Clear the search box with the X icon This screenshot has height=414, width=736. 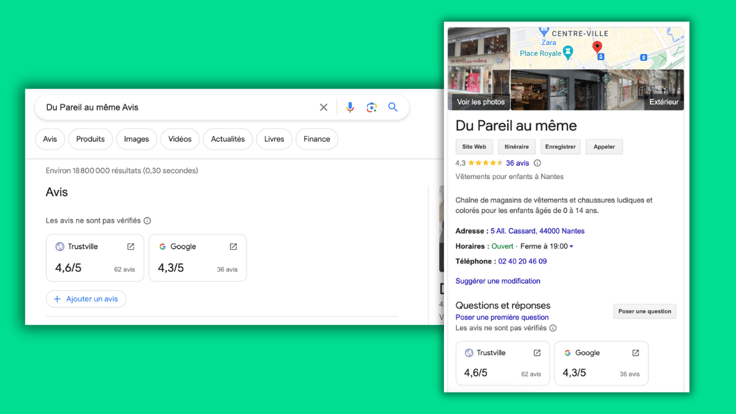(x=323, y=107)
